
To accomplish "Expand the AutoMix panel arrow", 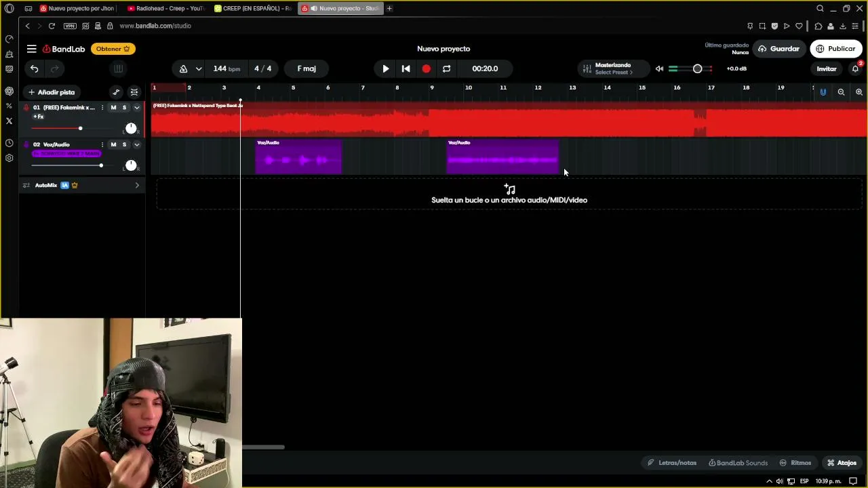I will coord(137,185).
